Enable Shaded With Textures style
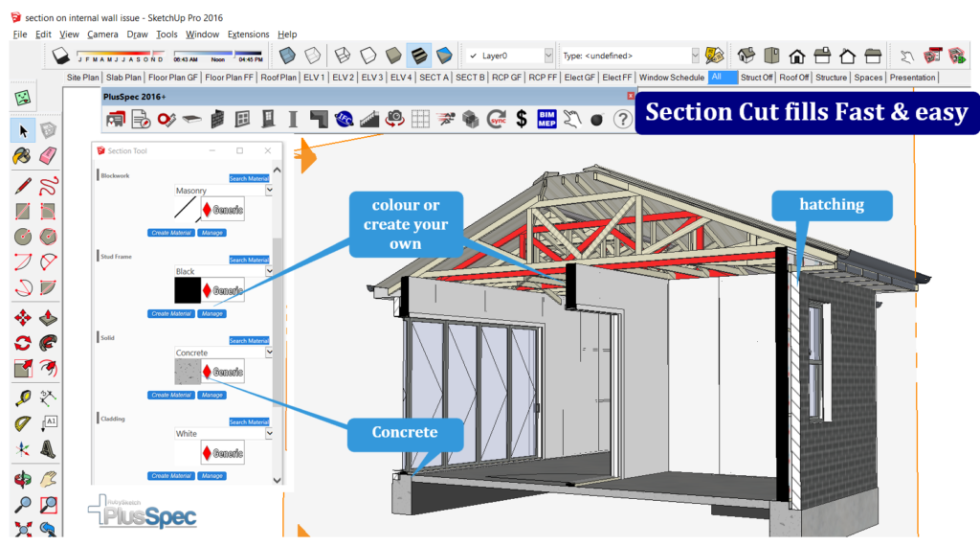 (419, 56)
